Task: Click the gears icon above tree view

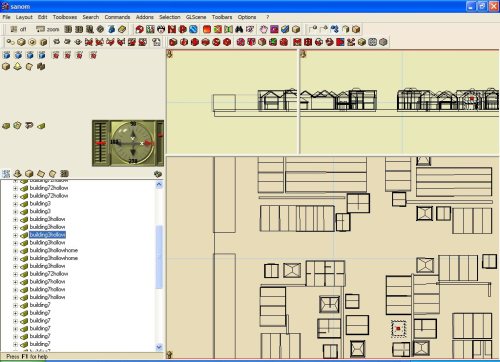Action: point(158,174)
